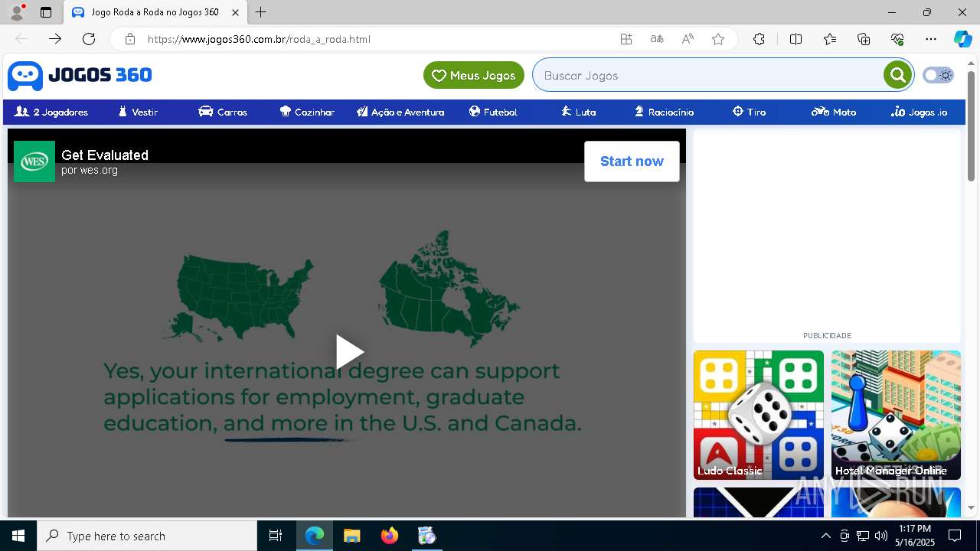Click the WES logo in the ad
The image size is (980, 551).
34,161
